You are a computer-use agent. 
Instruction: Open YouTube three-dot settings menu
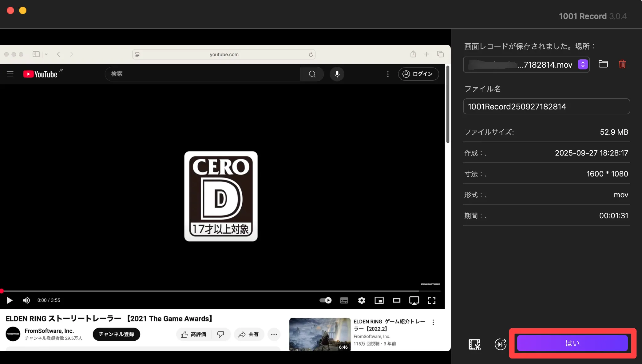388,74
